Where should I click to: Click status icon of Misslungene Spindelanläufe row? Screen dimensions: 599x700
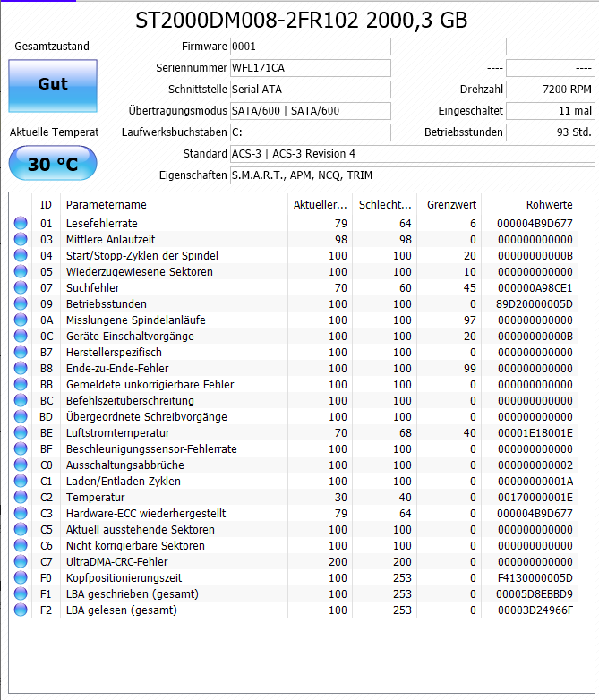coord(21,320)
